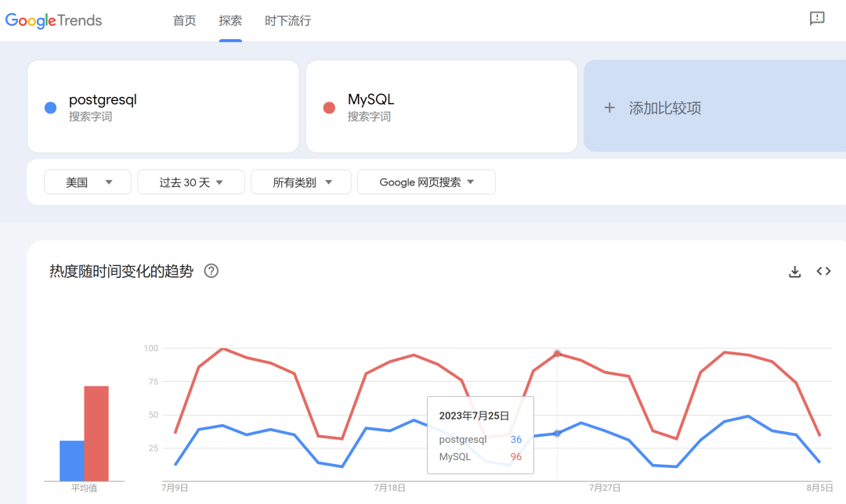
Task: Click the 7月9日 axis label
Action: click(175, 488)
